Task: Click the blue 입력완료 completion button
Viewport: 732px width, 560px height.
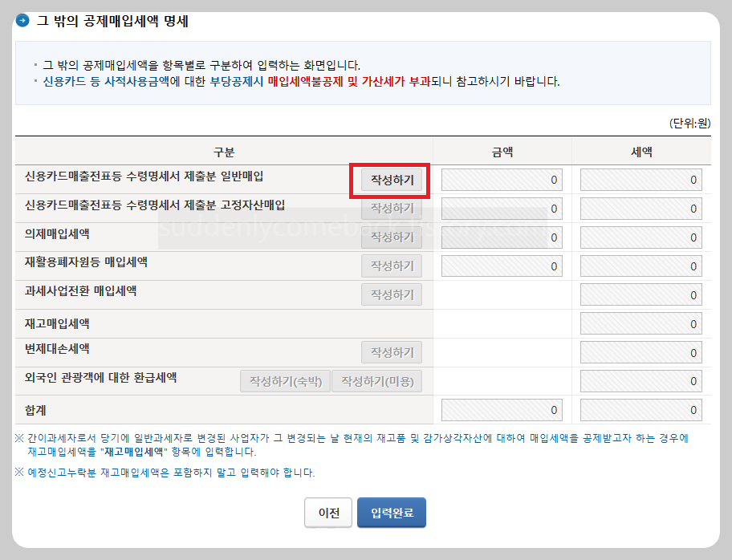Action: [391, 512]
